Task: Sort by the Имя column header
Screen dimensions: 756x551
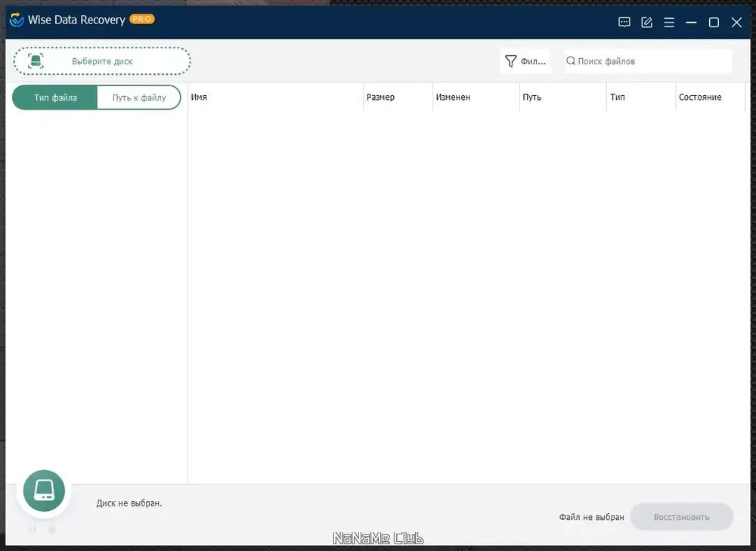Action: click(x=275, y=97)
